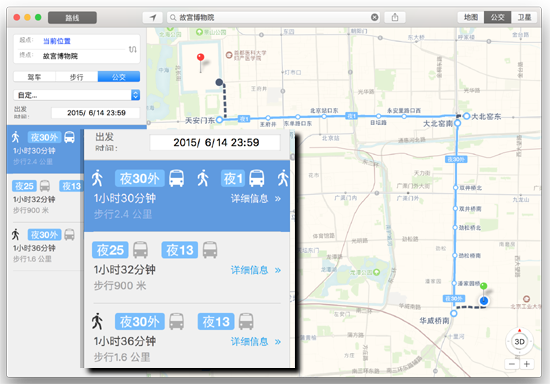Click 大北窑南 stop on map
This screenshot has height=384, width=550.
[x=458, y=123]
